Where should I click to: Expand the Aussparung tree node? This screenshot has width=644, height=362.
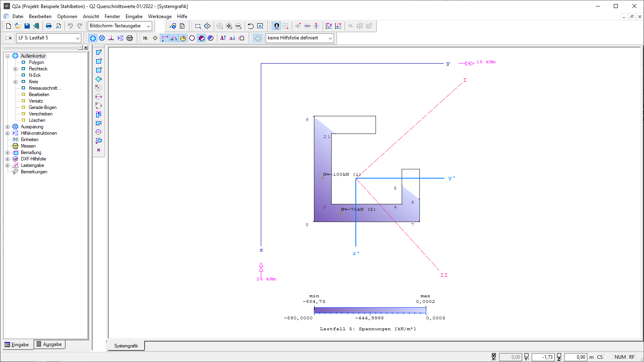7,127
